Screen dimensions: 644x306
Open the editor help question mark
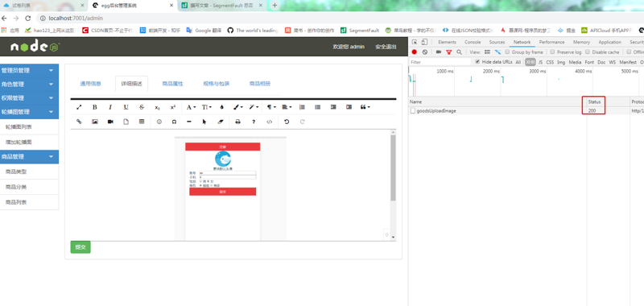(x=254, y=122)
